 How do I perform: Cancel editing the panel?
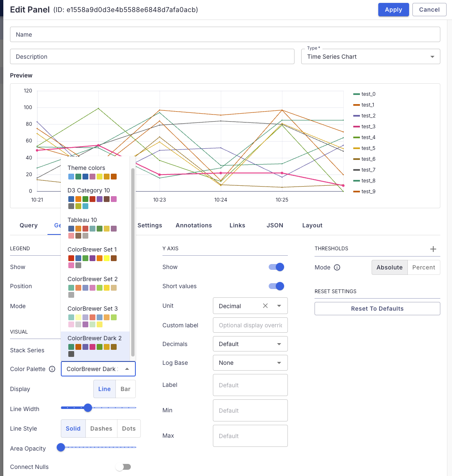[x=429, y=10]
